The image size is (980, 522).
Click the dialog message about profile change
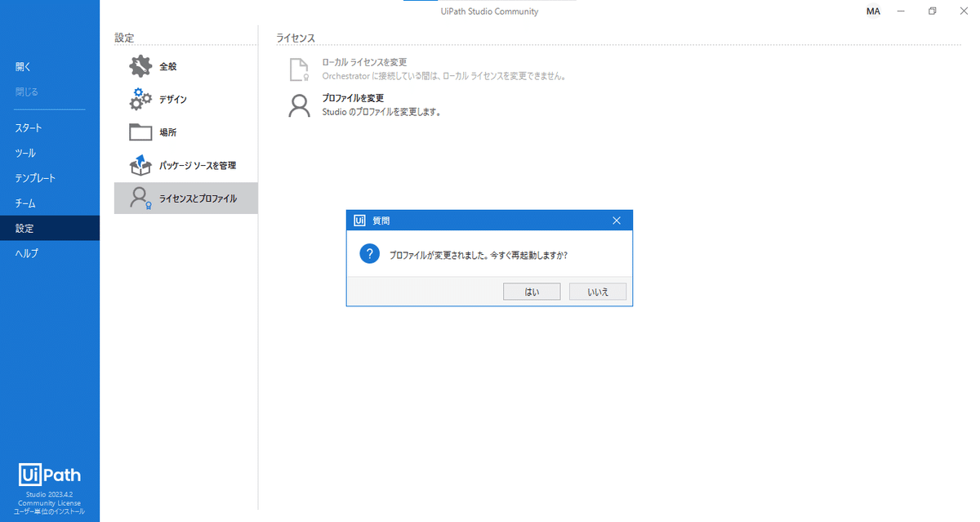click(479, 255)
